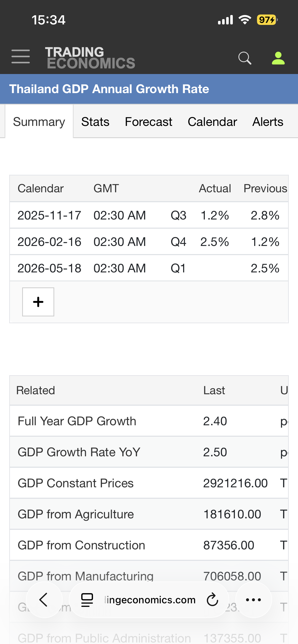The width and height of the screenshot is (298, 644).
Task: Open the Full Year GDP Growth link
Action: click(77, 421)
